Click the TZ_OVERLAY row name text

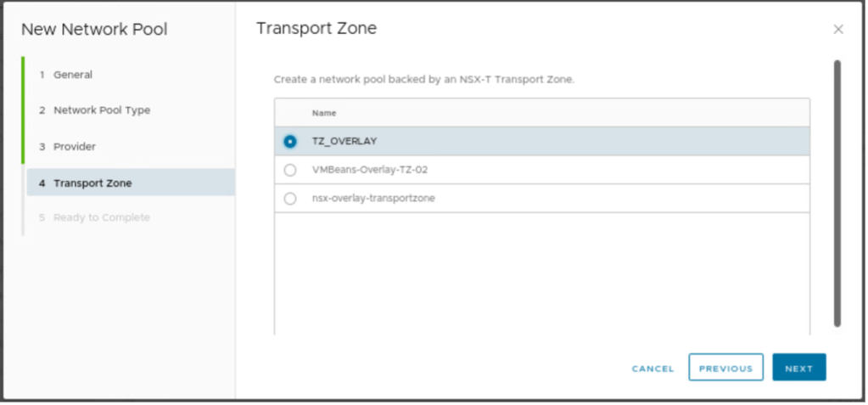tap(344, 142)
